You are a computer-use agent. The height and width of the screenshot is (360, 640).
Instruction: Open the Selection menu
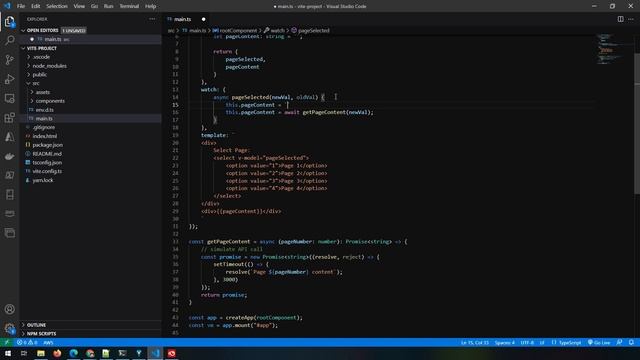(57, 6)
